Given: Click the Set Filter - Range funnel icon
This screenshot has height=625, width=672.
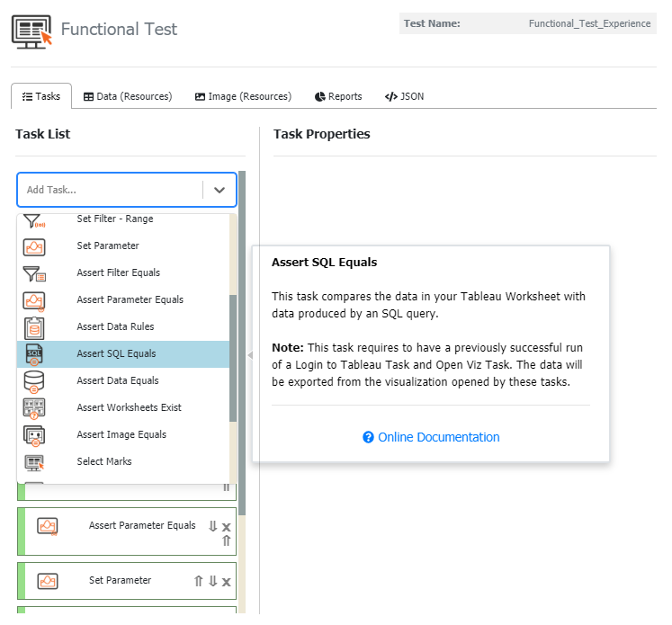Looking at the screenshot, I should click(34, 220).
